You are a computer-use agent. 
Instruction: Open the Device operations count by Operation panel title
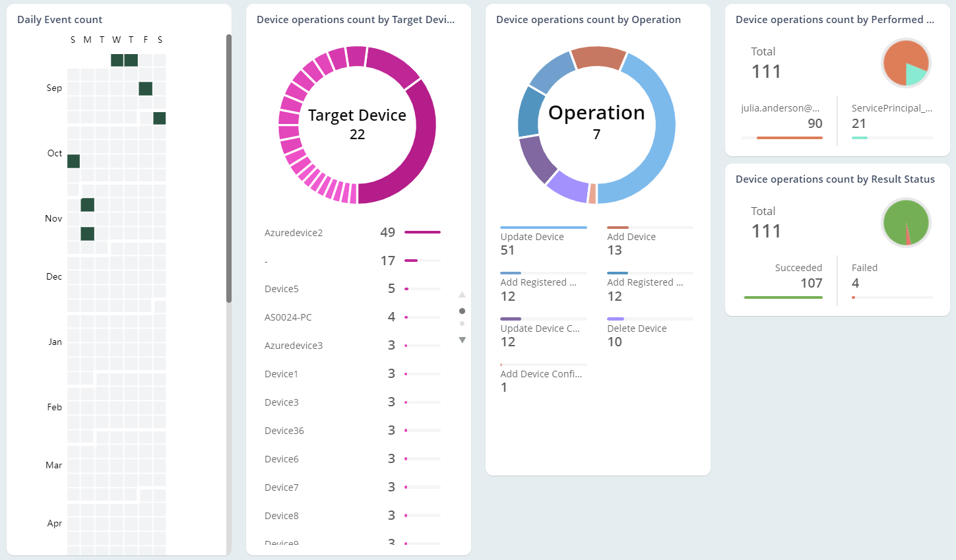tap(587, 20)
